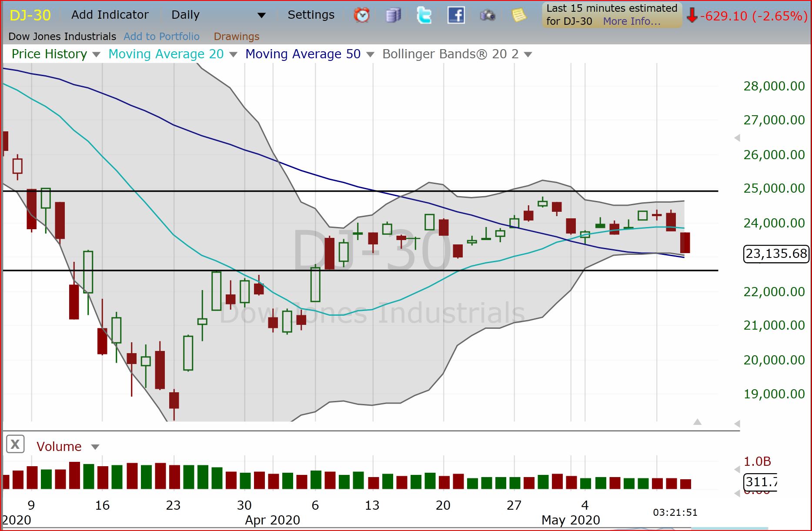This screenshot has width=812, height=531.
Task: Click left arrow marker beside 1.0B volume
Action: pyautogui.click(x=737, y=469)
